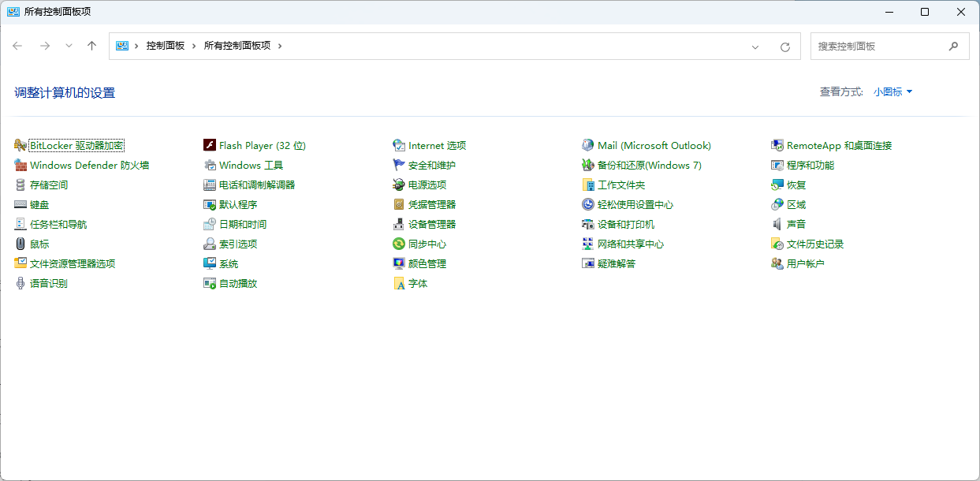Open RemoteApp 和桌面连接
The image size is (980, 481).
pyautogui.click(x=841, y=145)
